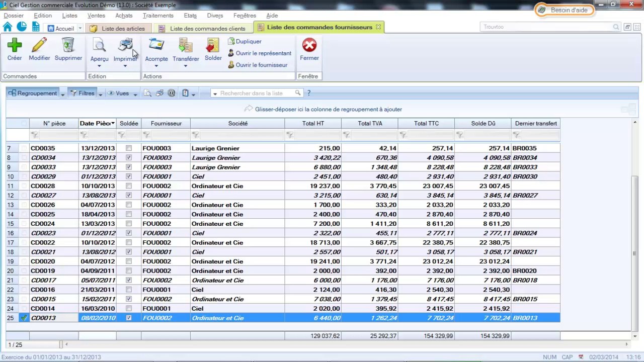Click the magnifier in Rechercher dans la liste
This screenshot has width=644, height=362.
tap(298, 93)
